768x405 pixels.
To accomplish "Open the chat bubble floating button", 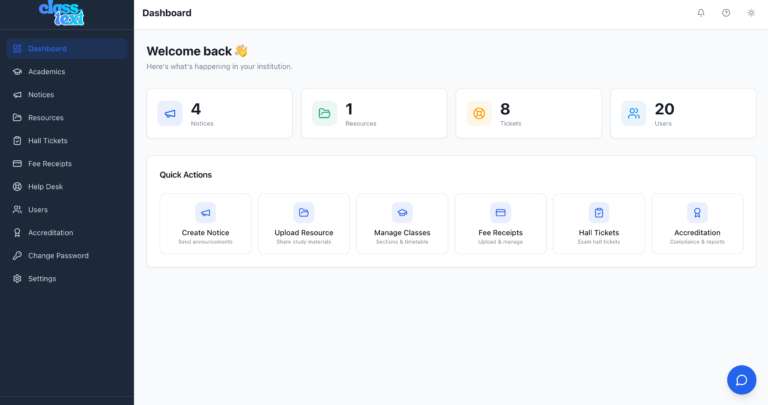I will 741,379.
